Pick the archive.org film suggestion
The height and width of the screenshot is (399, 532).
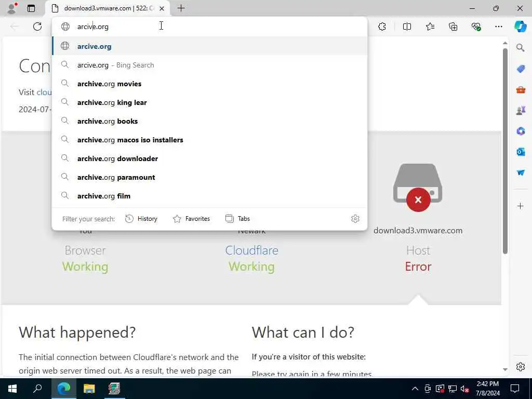[x=210, y=196]
